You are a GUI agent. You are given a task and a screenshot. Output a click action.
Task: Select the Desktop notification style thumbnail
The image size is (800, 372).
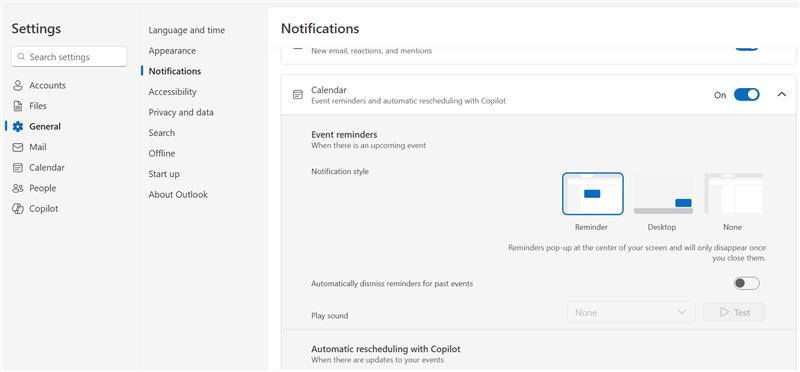pyautogui.click(x=663, y=193)
